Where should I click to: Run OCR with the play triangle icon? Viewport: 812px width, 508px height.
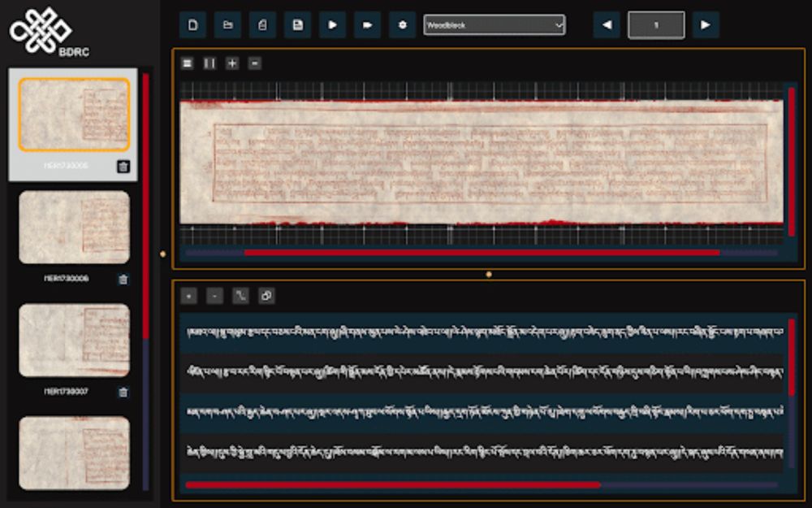coord(332,25)
